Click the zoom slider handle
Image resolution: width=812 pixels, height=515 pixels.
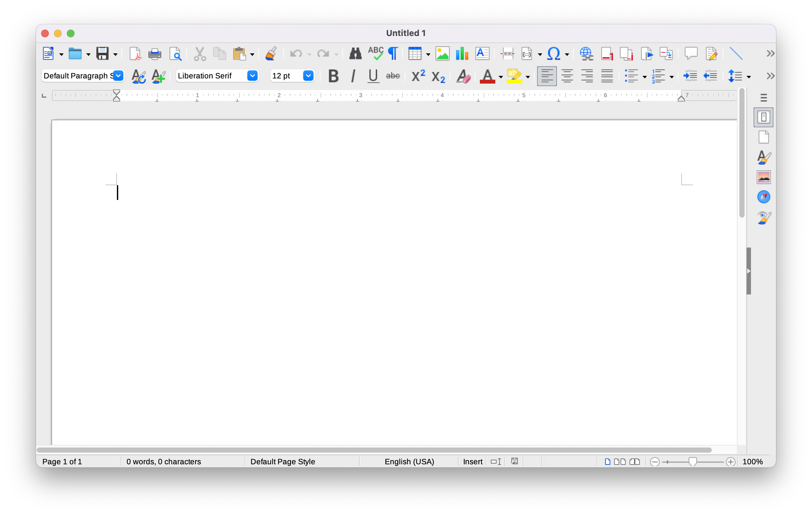[692, 461]
